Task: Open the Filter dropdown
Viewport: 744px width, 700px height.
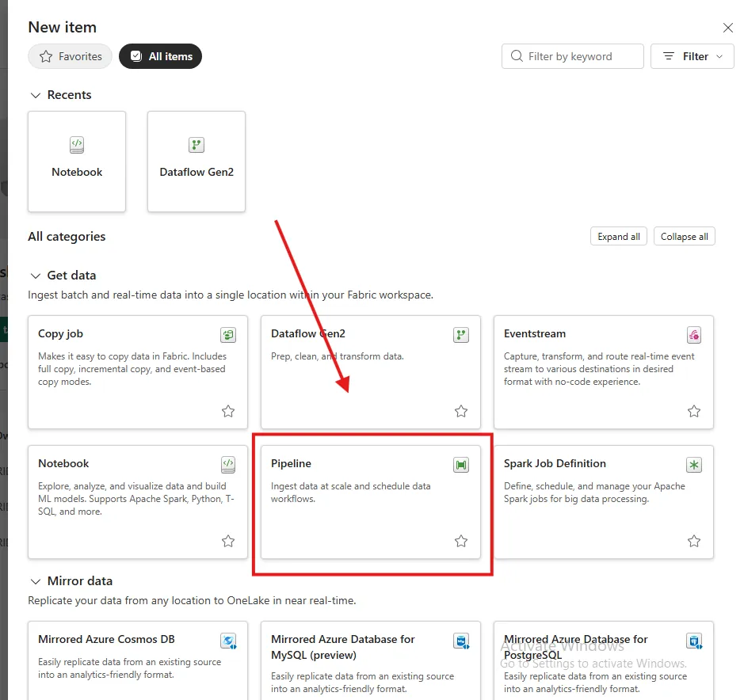Action: 692,56
